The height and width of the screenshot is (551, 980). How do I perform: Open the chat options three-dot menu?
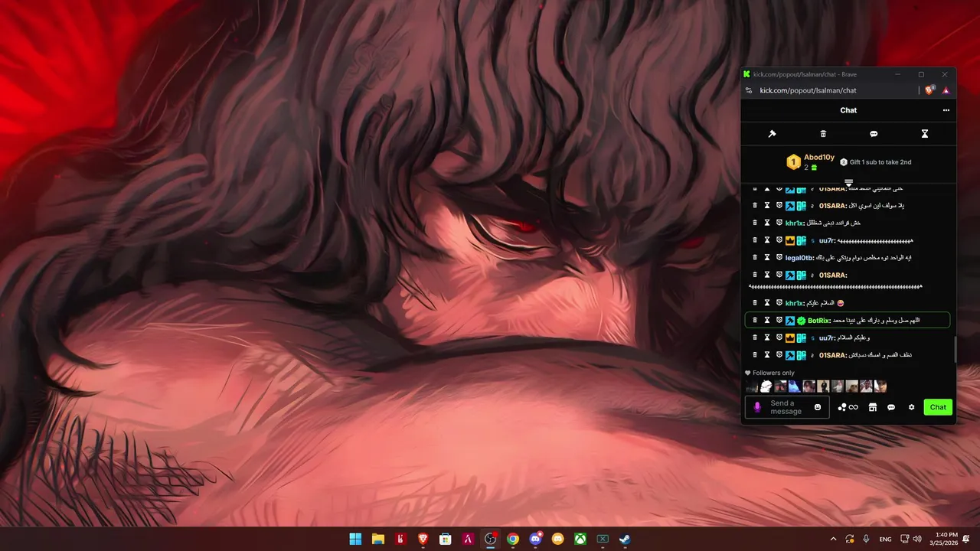coord(946,110)
